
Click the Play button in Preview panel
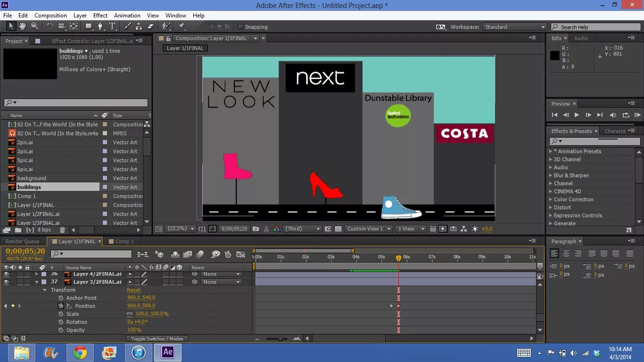(x=577, y=115)
